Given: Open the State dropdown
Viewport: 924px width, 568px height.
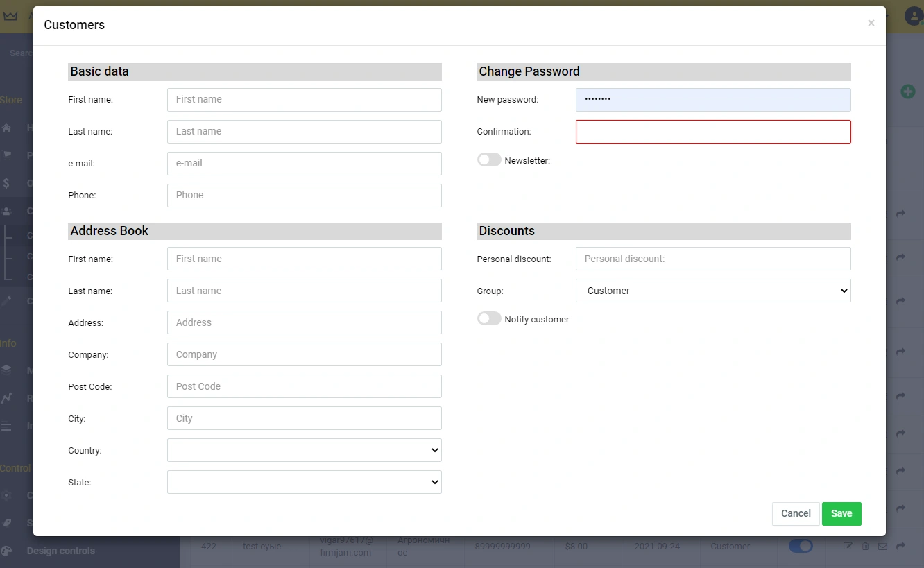Looking at the screenshot, I should [304, 481].
